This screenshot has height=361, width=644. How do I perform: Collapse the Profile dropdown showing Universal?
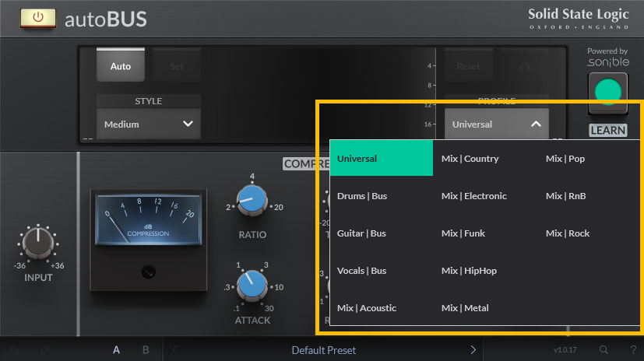(497, 124)
